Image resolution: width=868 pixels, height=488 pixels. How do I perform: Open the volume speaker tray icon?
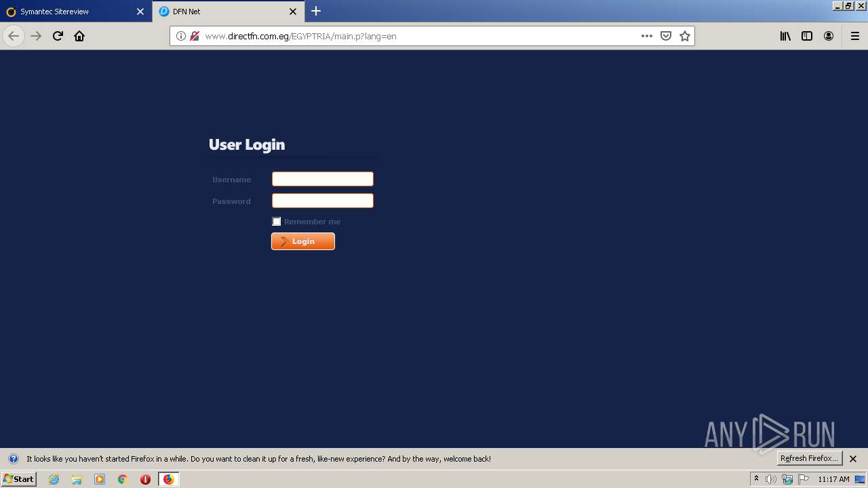click(x=771, y=479)
